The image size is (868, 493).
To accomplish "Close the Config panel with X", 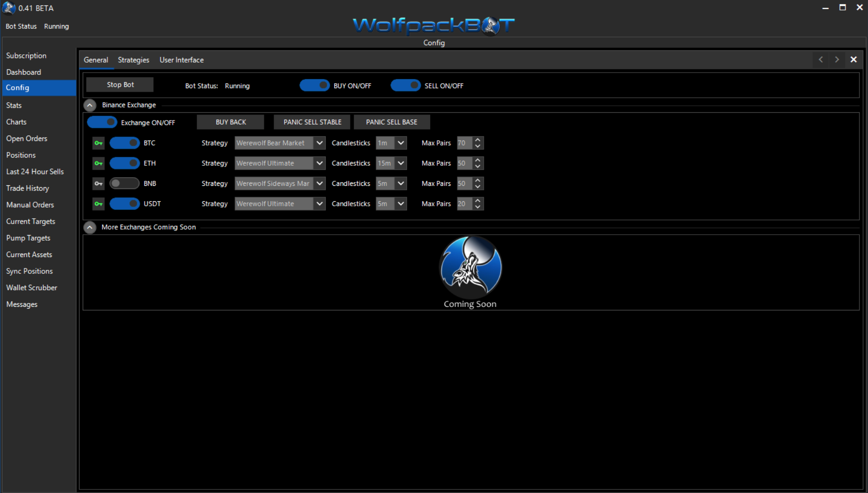I will coord(853,60).
